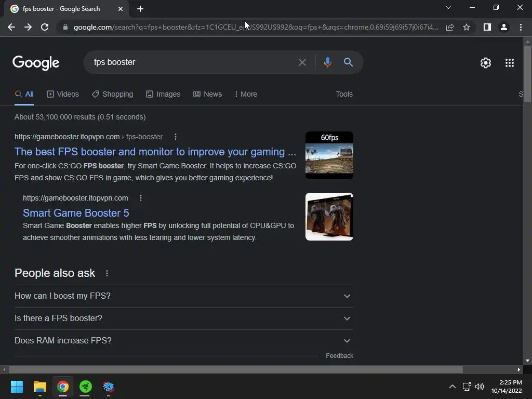Click the Feedback link
Screen dimensions: 532x399
pos(340,356)
